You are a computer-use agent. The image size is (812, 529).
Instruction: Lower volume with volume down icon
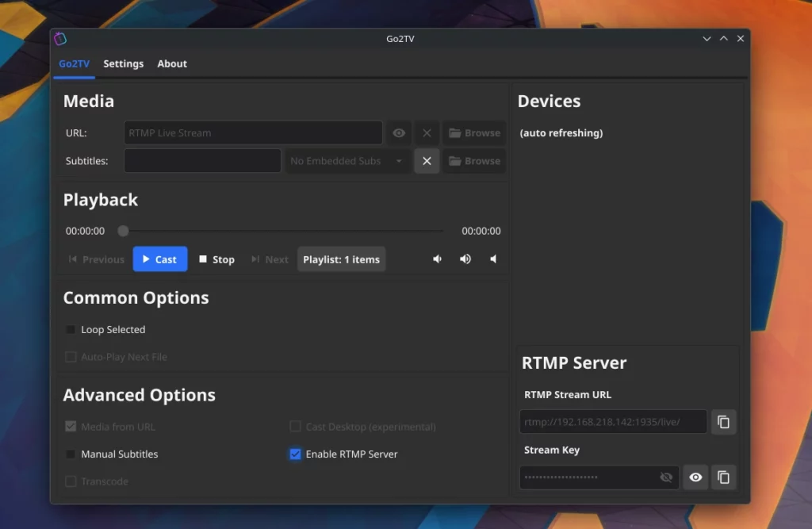click(x=437, y=259)
